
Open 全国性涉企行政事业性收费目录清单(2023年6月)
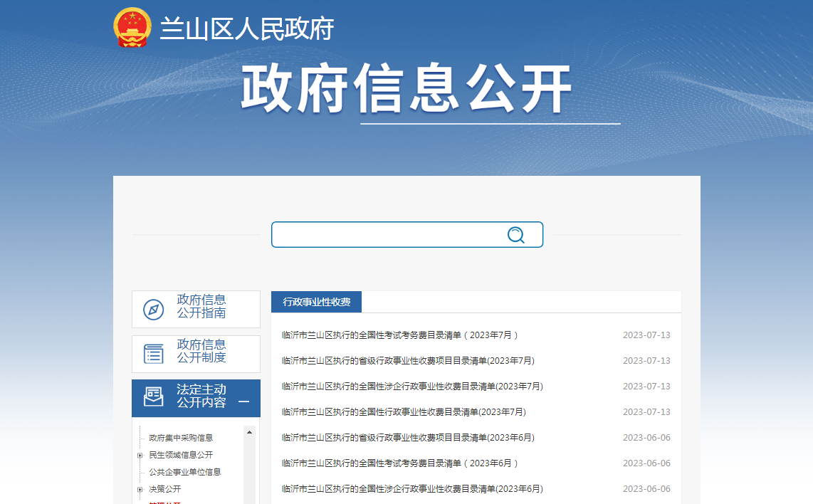(412, 489)
